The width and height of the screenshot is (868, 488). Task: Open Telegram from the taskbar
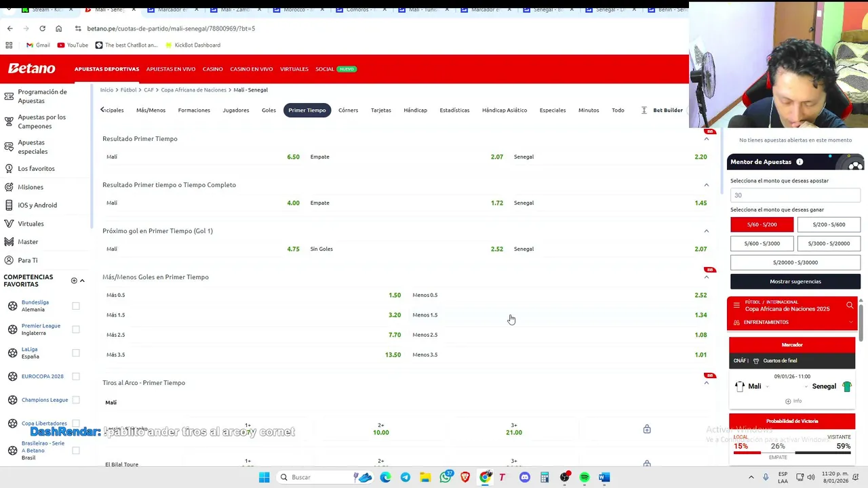(406, 477)
